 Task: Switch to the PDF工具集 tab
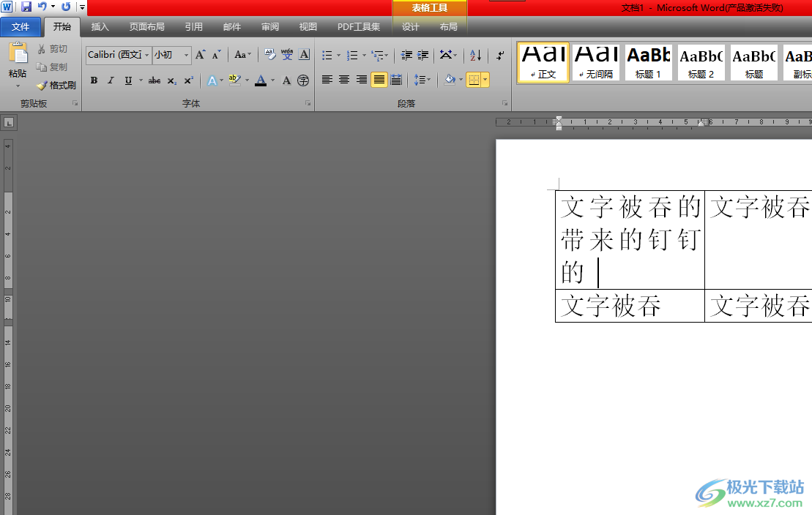coord(359,27)
